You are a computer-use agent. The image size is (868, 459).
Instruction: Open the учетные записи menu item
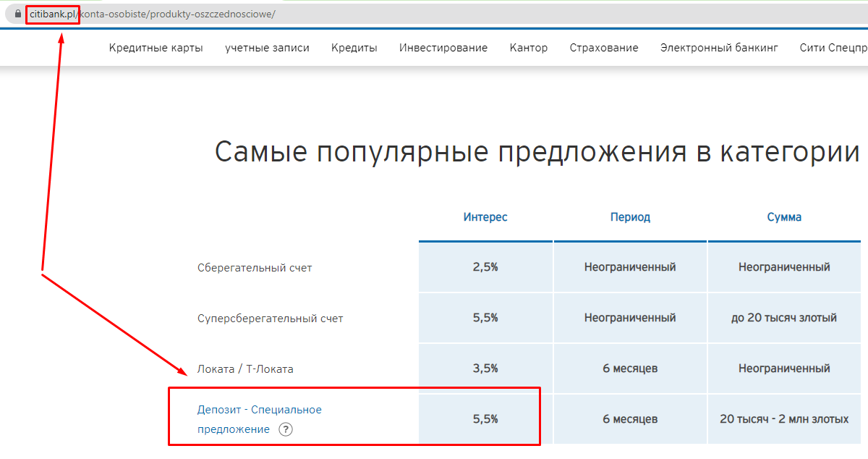click(x=267, y=48)
